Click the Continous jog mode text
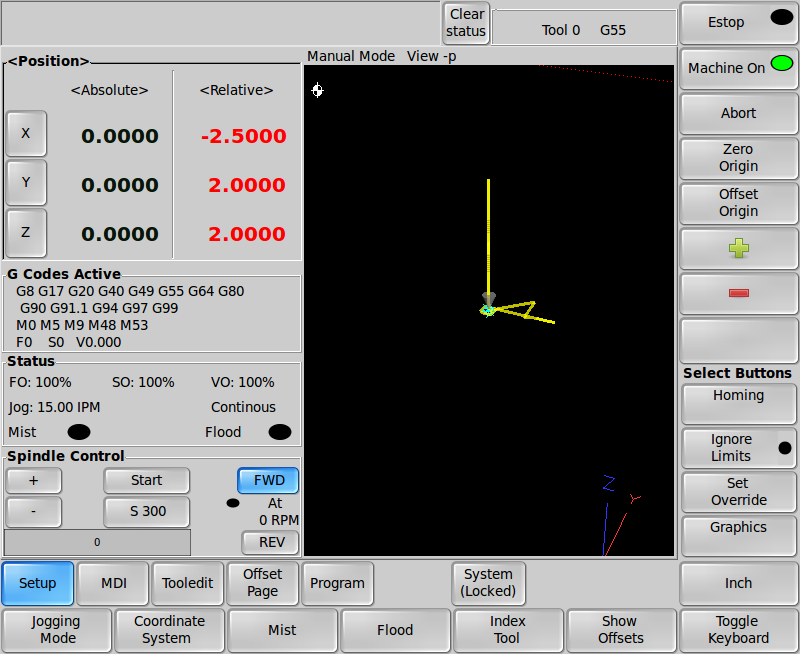The image size is (800, 654). coord(243,408)
